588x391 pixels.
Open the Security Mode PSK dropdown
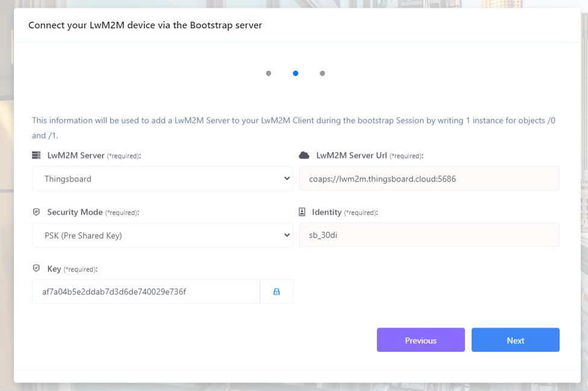pyautogui.click(x=162, y=235)
